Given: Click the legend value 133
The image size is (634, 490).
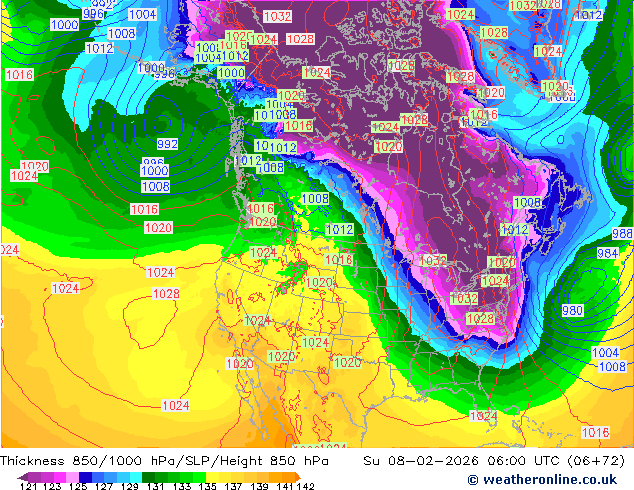Looking at the screenshot, I should 182,486.
